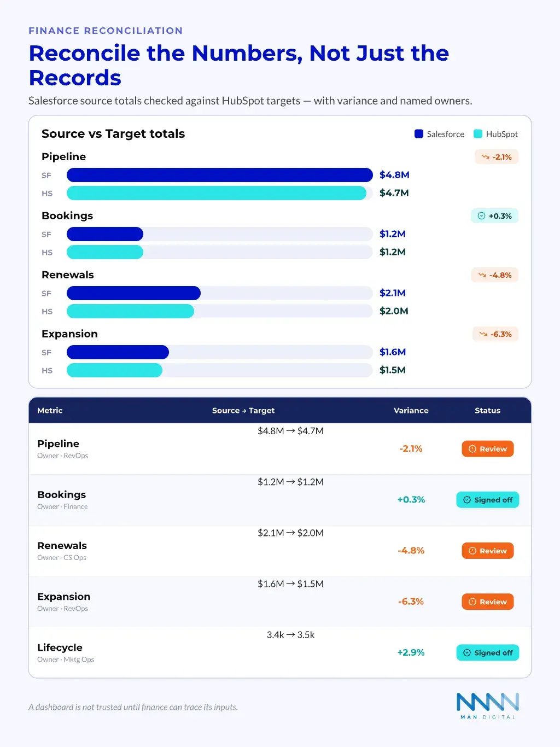The height and width of the screenshot is (747, 560).
Task: Click the Bookings Salesforce bar
Action: click(x=105, y=234)
